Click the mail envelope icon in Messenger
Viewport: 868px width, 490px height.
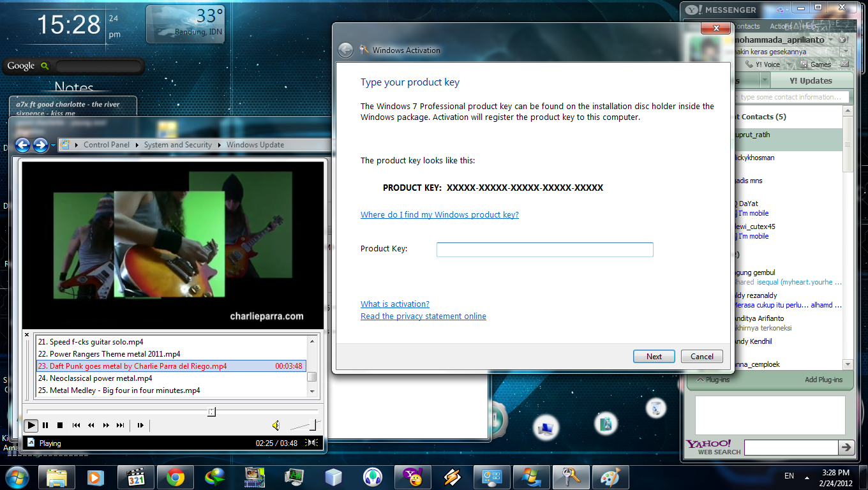coord(844,64)
